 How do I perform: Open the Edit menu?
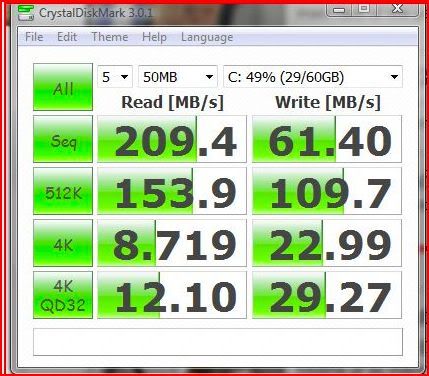click(x=67, y=37)
